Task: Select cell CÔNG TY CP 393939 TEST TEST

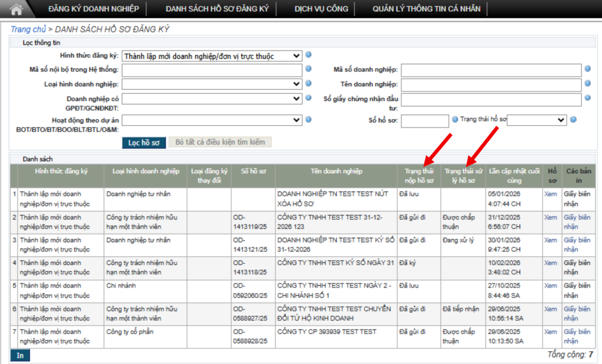Action: 336,337
